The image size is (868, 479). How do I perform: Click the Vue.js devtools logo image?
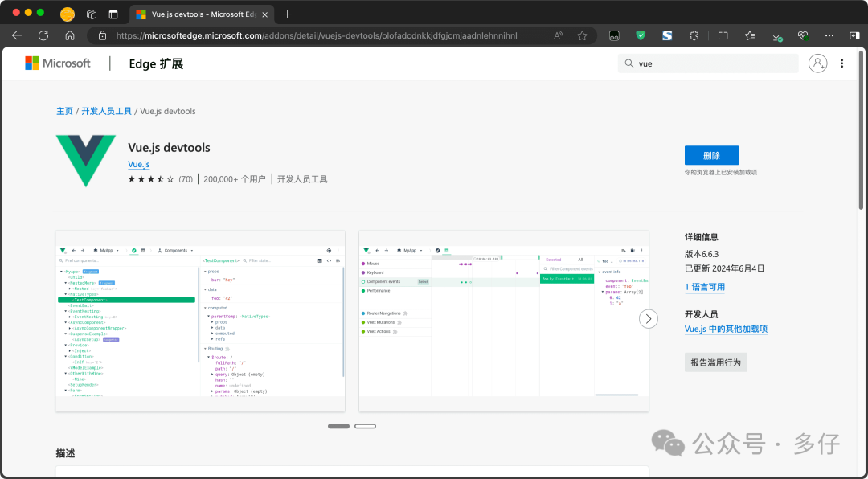click(86, 161)
